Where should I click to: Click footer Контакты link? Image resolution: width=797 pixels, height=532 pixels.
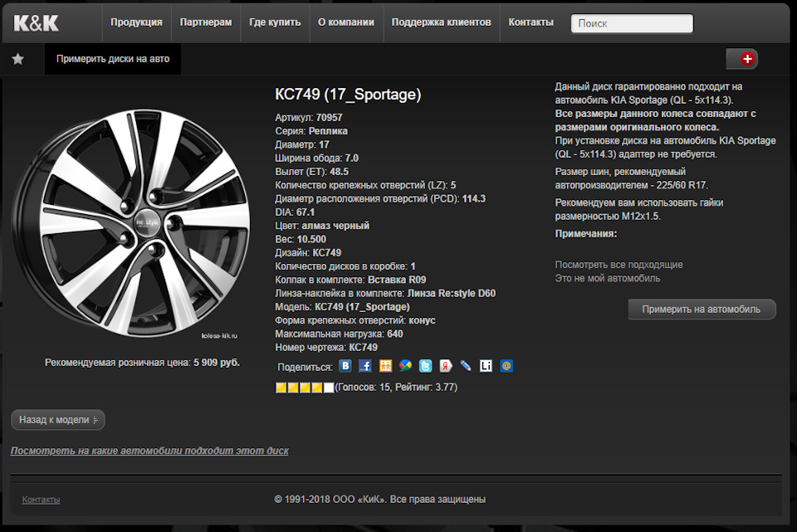(x=42, y=500)
